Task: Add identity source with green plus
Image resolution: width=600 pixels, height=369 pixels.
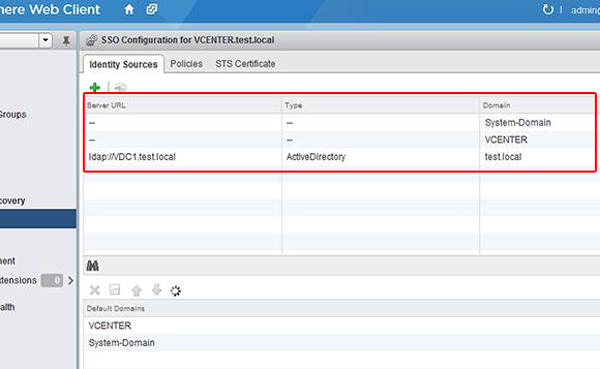Action: (95, 87)
